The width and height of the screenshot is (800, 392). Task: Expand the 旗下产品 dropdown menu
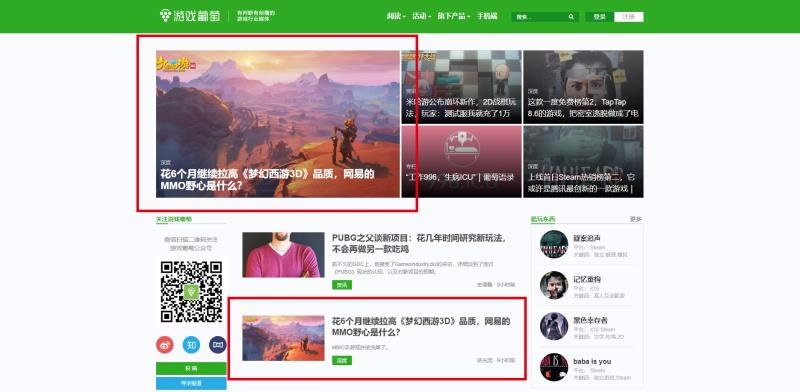point(454,16)
